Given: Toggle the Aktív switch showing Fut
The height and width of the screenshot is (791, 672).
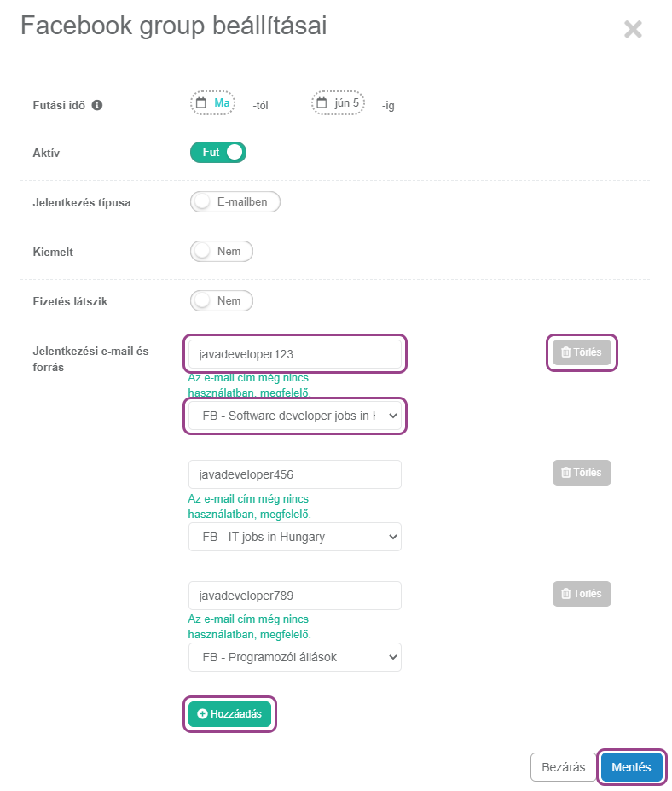Looking at the screenshot, I should pyautogui.click(x=218, y=153).
